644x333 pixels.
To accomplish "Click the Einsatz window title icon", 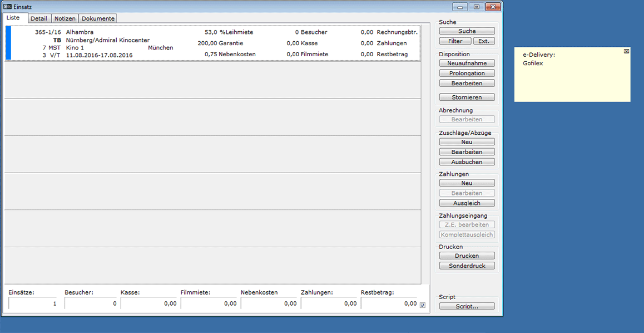I will click(8, 7).
